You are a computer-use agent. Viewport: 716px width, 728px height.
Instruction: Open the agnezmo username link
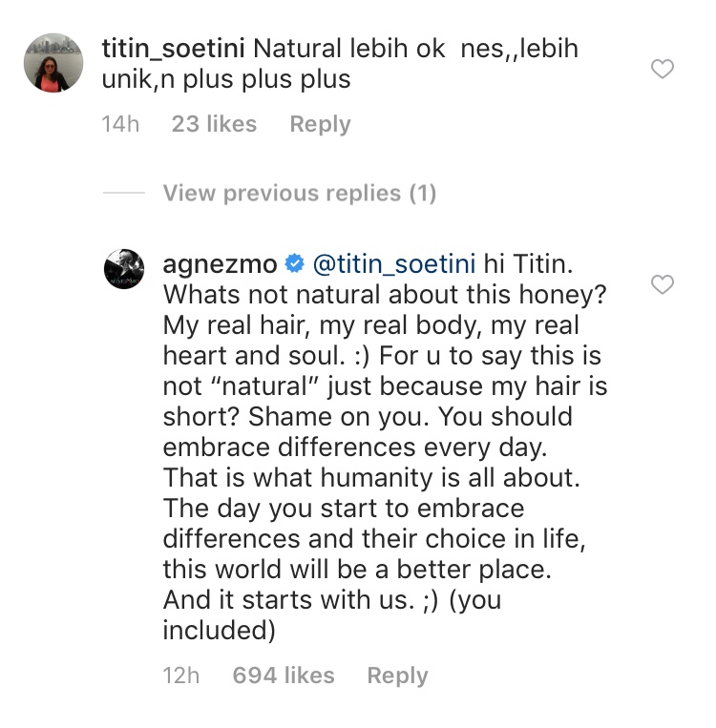tap(220, 264)
